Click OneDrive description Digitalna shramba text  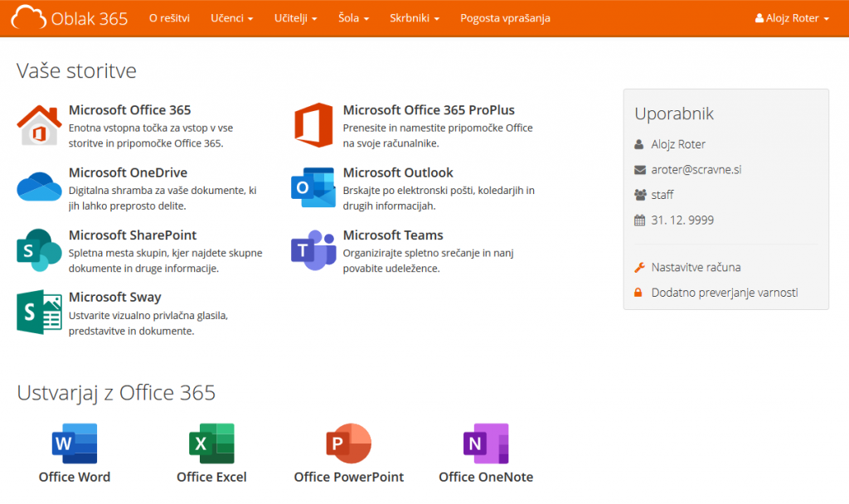(163, 198)
